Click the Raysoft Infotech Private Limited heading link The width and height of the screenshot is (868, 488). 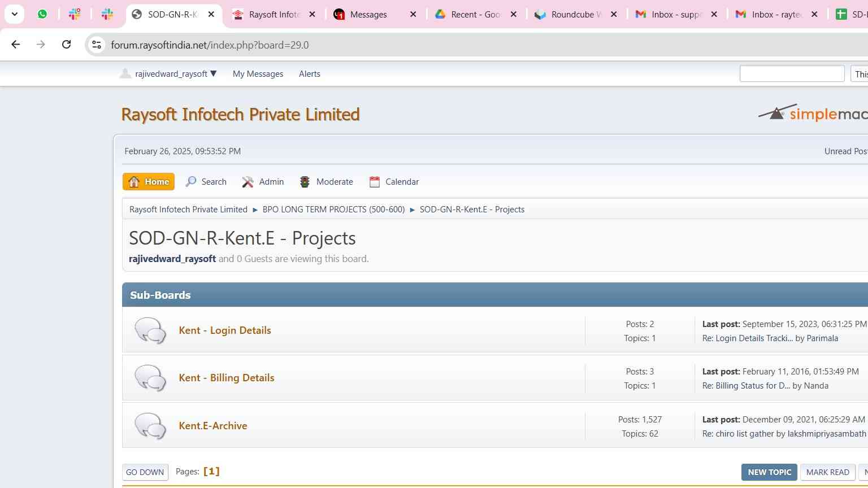click(240, 114)
